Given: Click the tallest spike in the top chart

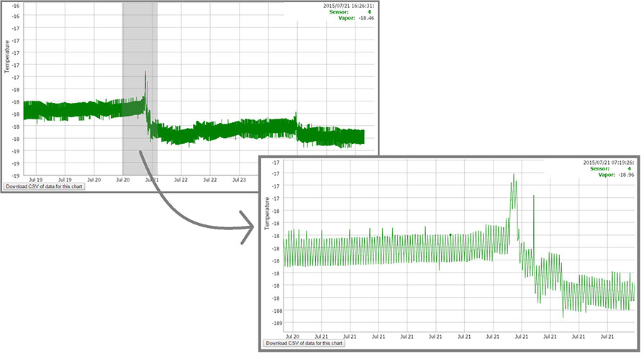Looking at the screenshot, I should pos(145,73).
